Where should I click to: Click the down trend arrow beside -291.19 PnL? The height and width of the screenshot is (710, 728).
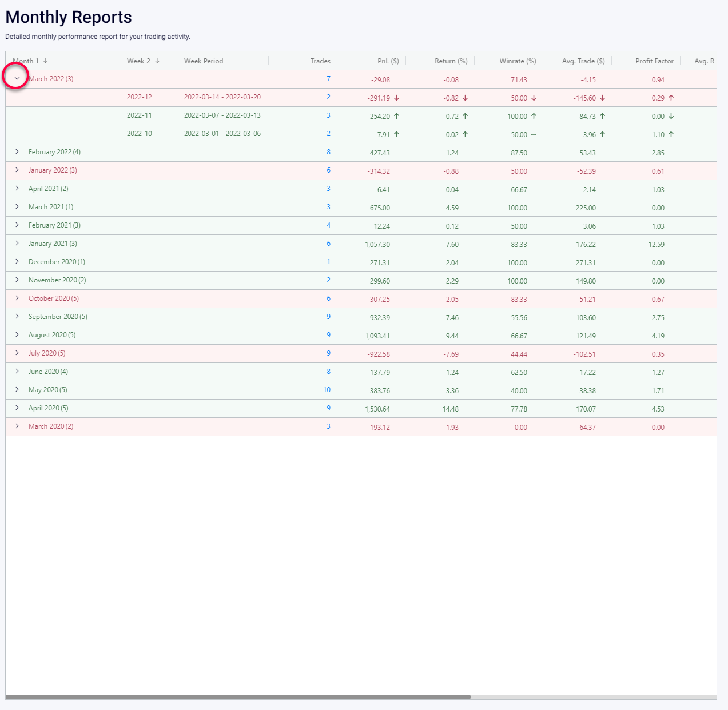[x=397, y=98]
